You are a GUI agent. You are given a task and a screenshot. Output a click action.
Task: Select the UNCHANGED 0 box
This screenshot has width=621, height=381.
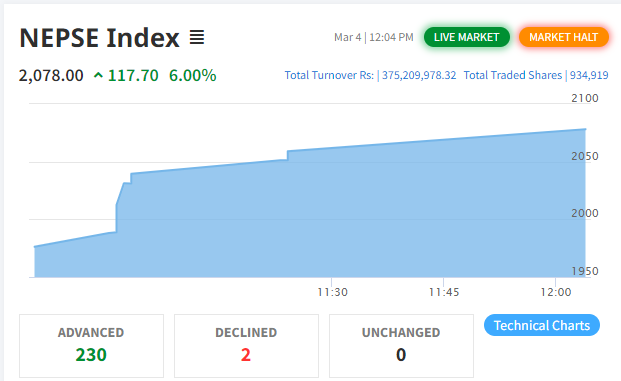coord(401,346)
